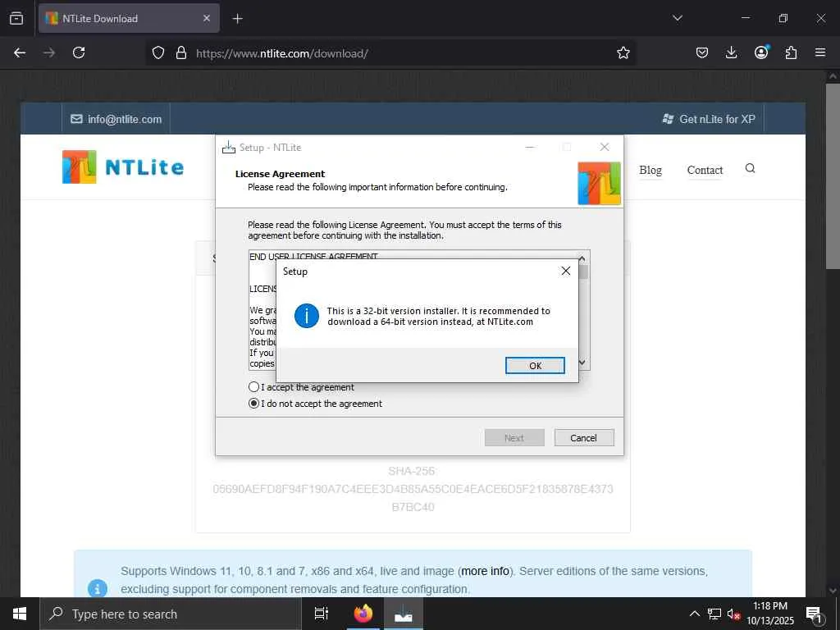Click the Next button in setup wizard
This screenshot has height=630, width=840.
514,438
